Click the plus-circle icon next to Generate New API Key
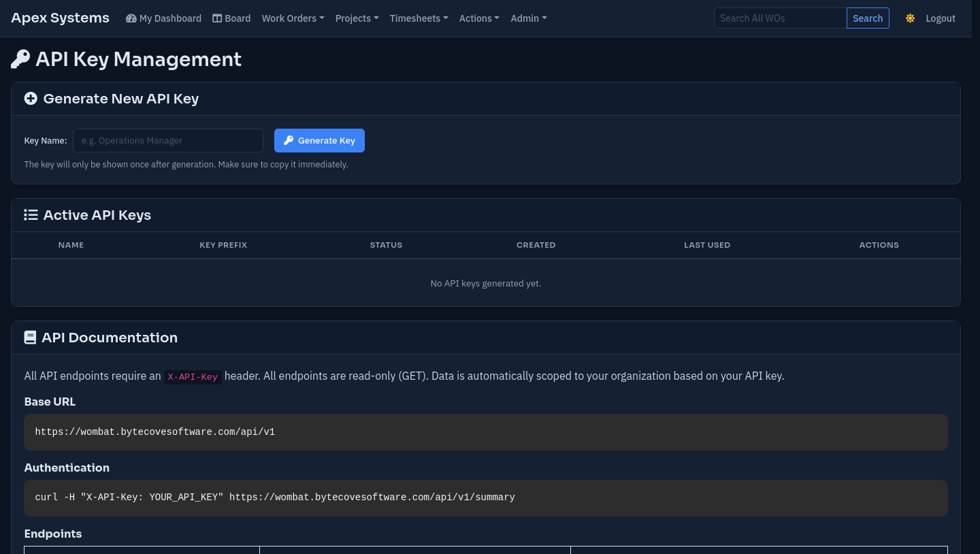Image resolution: width=980 pixels, height=554 pixels. (31, 98)
